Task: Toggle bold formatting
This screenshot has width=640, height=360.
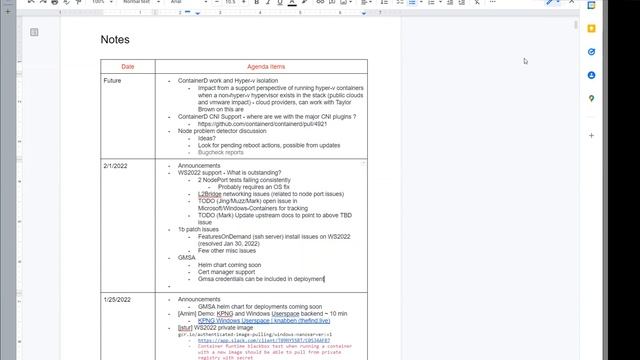Action: tap(256, 2)
